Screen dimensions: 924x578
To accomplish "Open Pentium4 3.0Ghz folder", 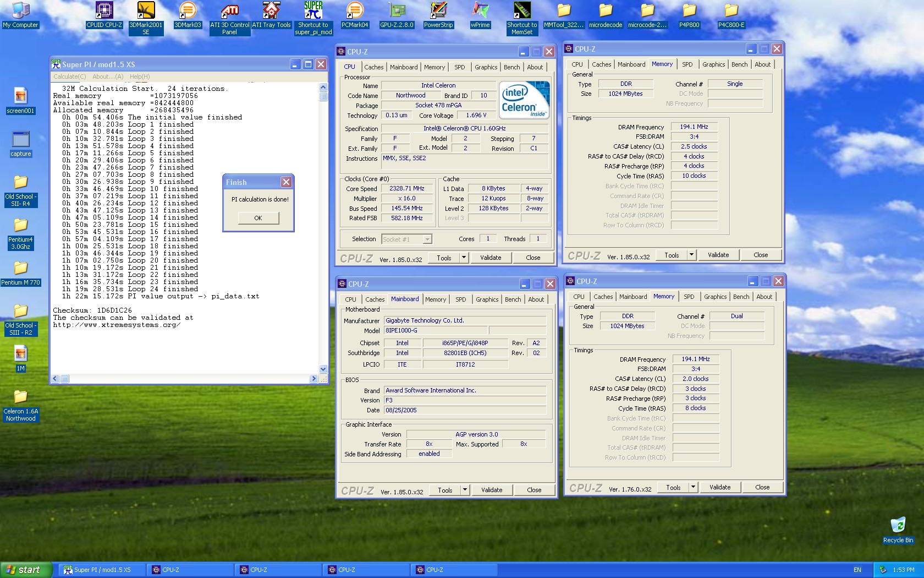I will click(x=20, y=233).
